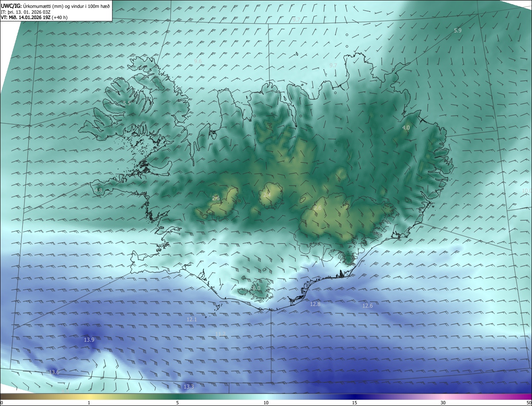Click the initial time line "IT: þri. 13. 01. 2026 03Z"

pyautogui.click(x=26, y=12)
